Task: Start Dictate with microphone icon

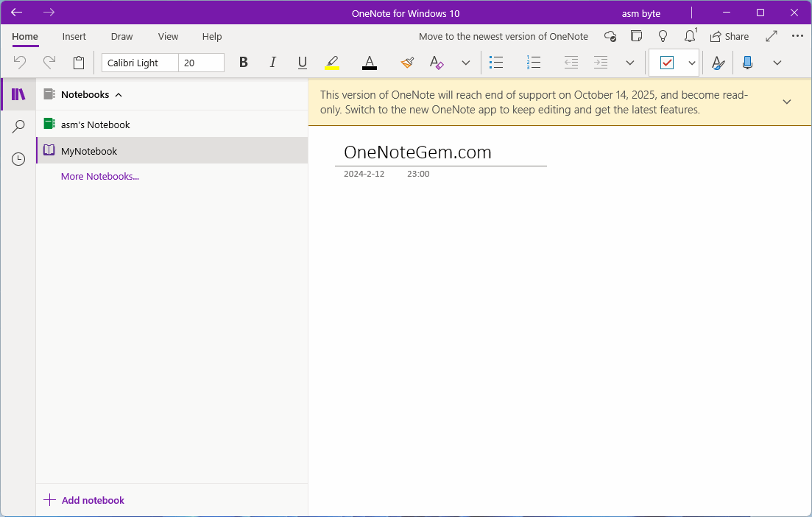Action: coord(747,63)
